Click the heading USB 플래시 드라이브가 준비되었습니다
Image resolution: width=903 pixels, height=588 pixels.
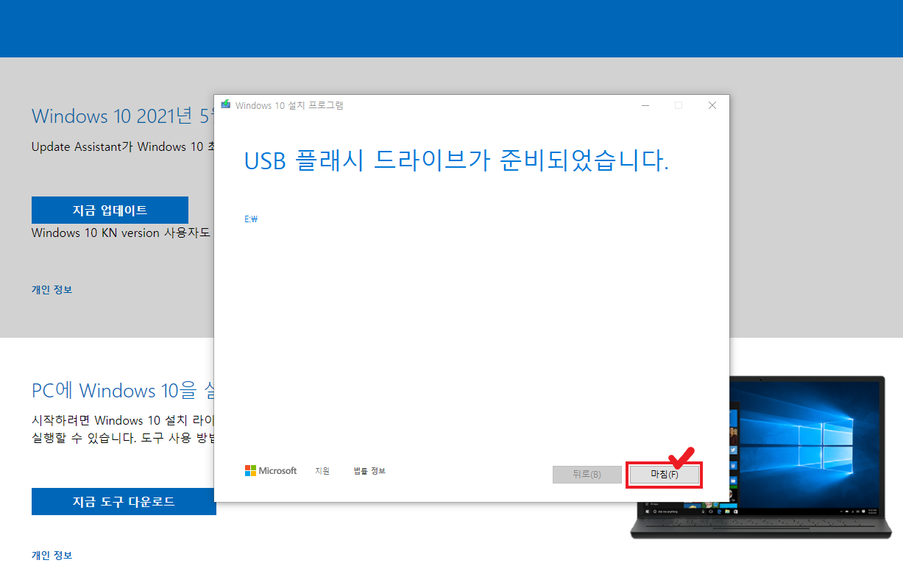point(456,161)
